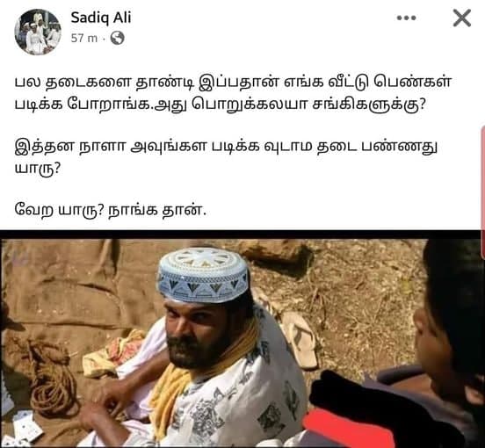Open the 57 m timestamp link
Viewport: 485px width, 448px height.
coord(83,39)
